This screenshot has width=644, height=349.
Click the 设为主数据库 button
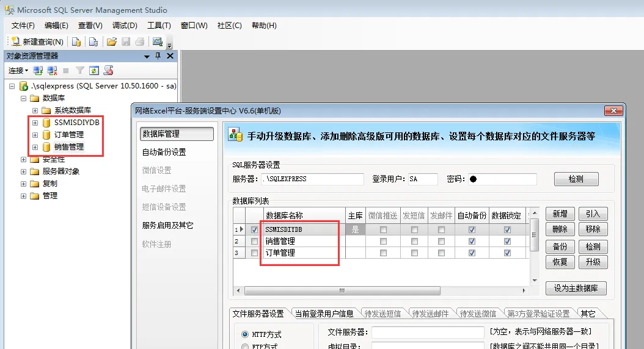[x=576, y=289]
